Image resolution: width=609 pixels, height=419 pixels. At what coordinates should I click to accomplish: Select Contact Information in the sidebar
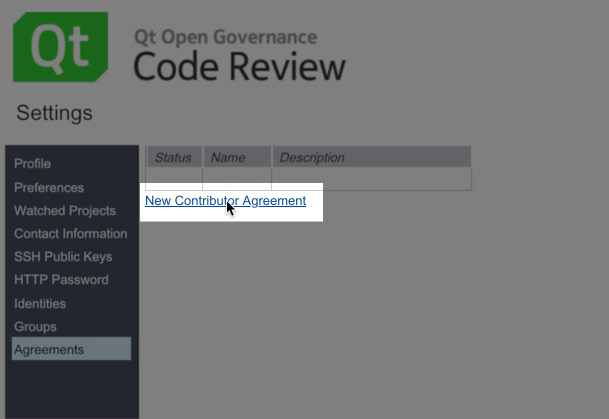pyautogui.click(x=70, y=234)
